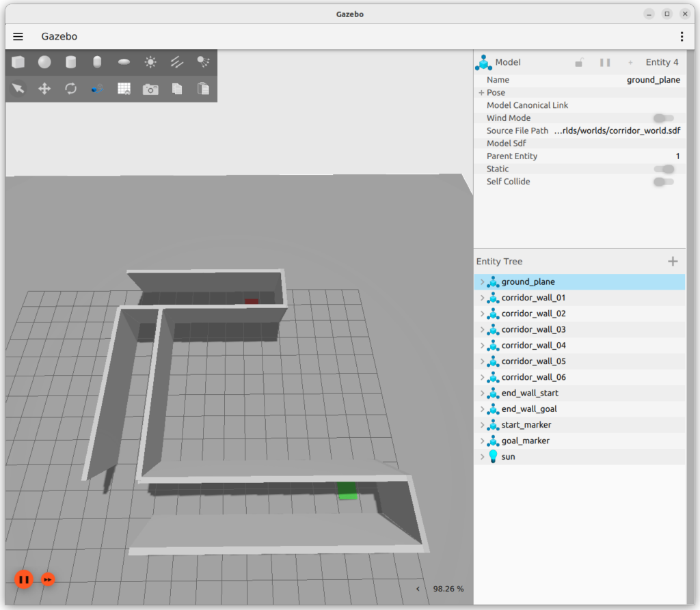Click the pause icon in Model inspector
700x610 pixels.
click(605, 62)
